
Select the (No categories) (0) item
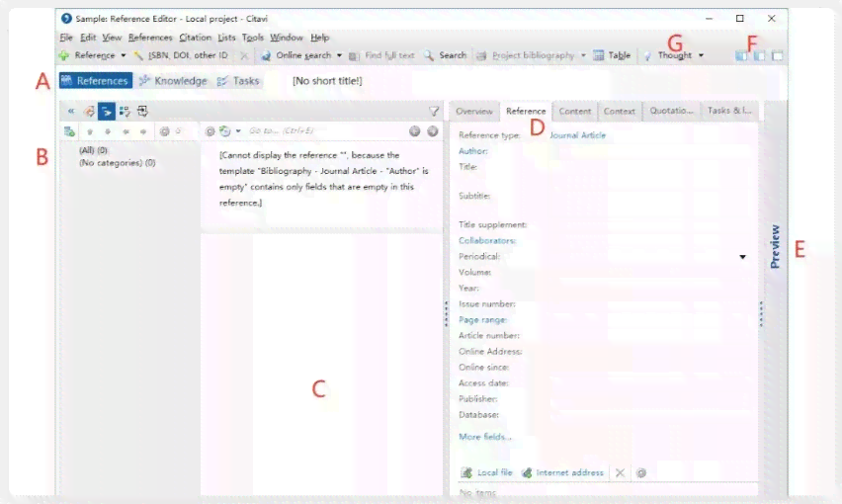(x=117, y=163)
